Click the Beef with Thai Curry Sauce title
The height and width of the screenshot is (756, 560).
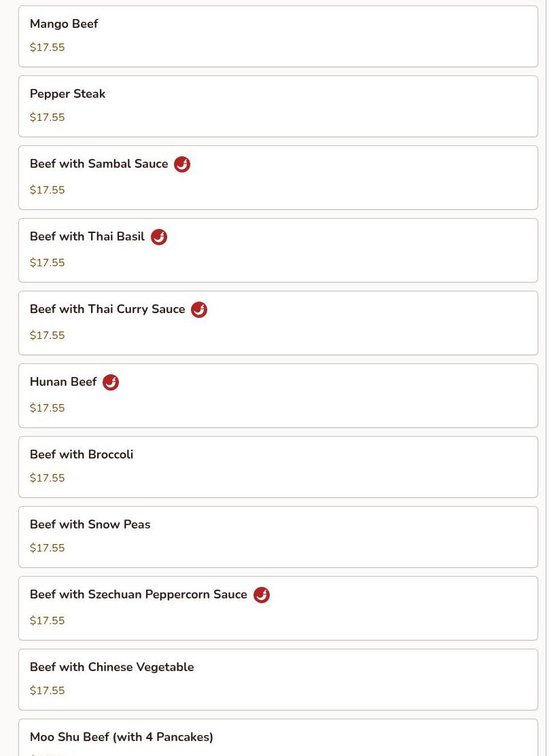pyautogui.click(x=107, y=309)
